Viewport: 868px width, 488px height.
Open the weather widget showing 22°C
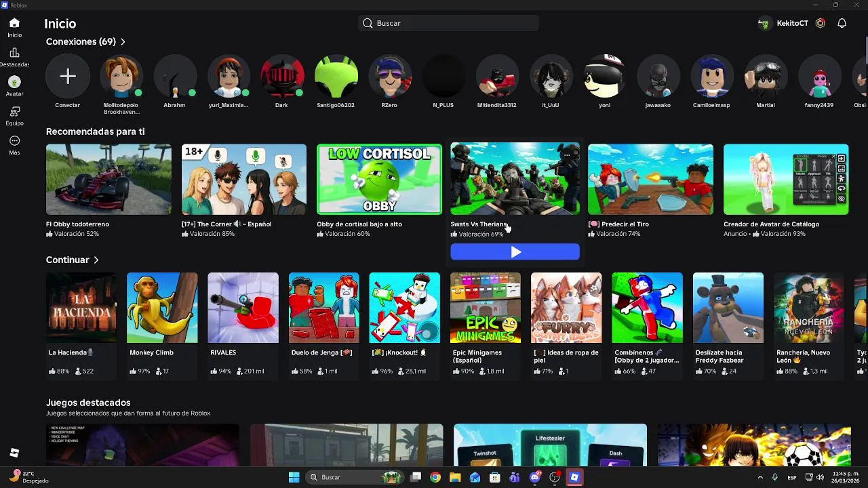(30, 476)
